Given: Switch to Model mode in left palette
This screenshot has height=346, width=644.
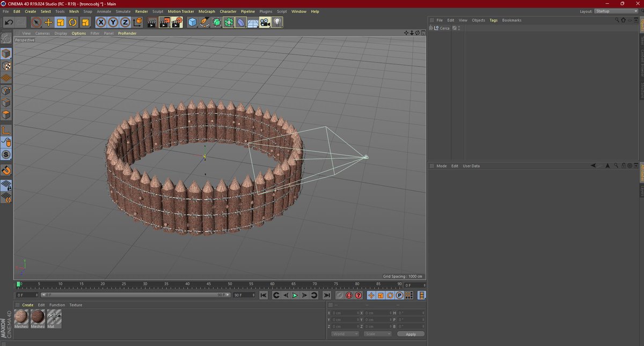Looking at the screenshot, I should (x=6, y=54).
